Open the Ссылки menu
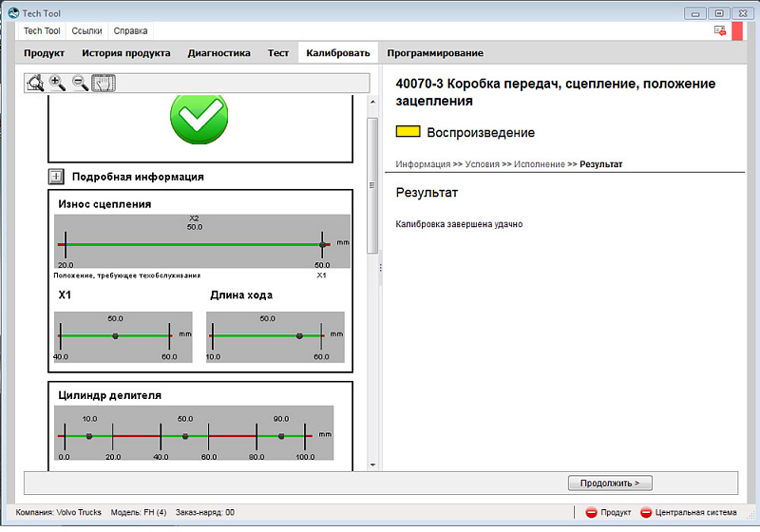The width and height of the screenshot is (760, 532). 86,31
